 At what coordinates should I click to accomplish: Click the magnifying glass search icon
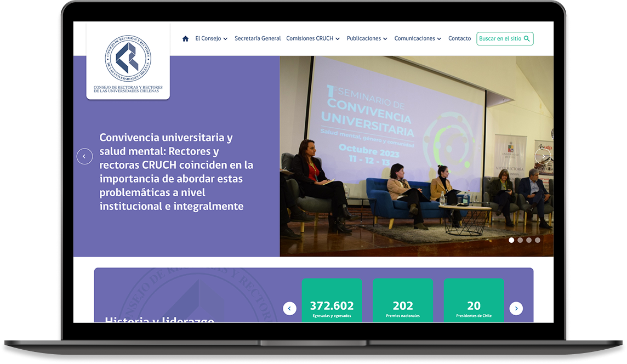coord(527,38)
